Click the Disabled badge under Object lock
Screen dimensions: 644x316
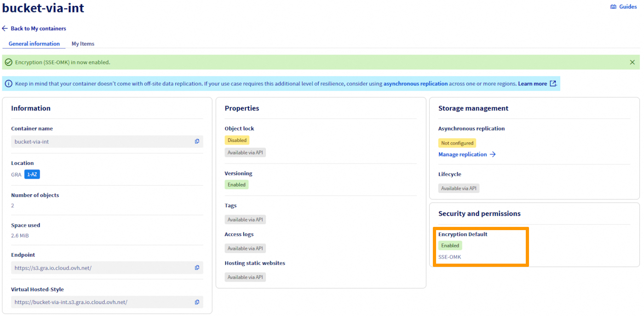[x=237, y=140]
